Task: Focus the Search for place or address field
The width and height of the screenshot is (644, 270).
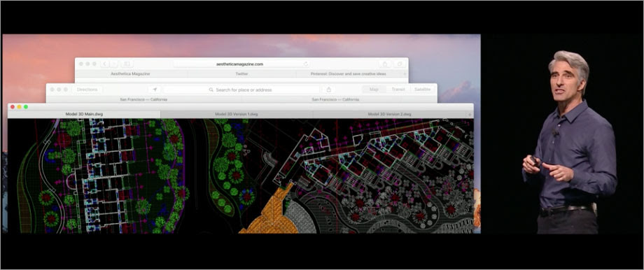Action: [241, 90]
